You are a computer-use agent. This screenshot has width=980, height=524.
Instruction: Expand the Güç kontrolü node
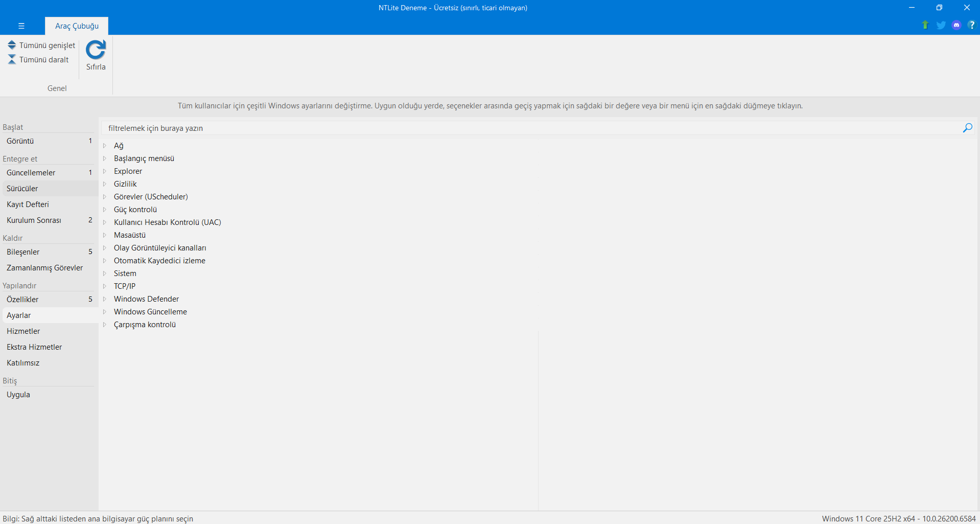pyautogui.click(x=105, y=210)
